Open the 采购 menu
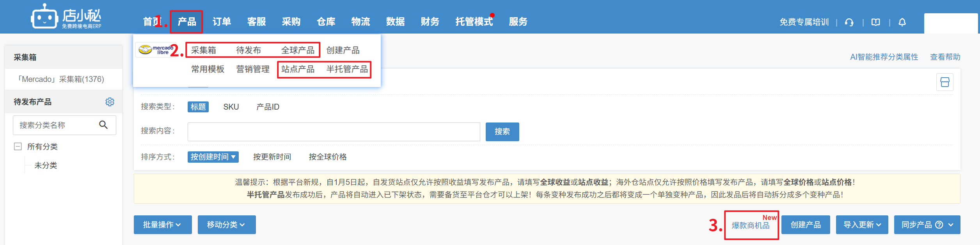Image resolution: width=980 pixels, height=245 pixels. pos(291,22)
